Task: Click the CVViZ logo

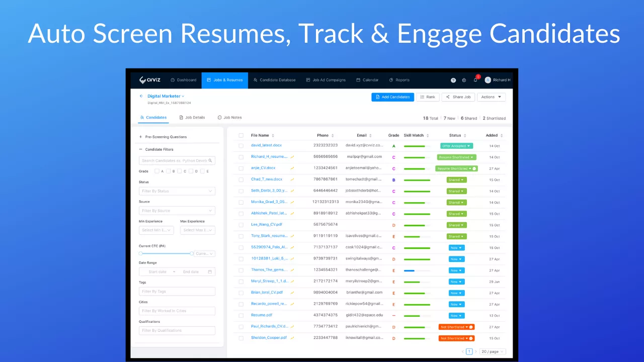Action: pyautogui.click(x=150, y=80)
